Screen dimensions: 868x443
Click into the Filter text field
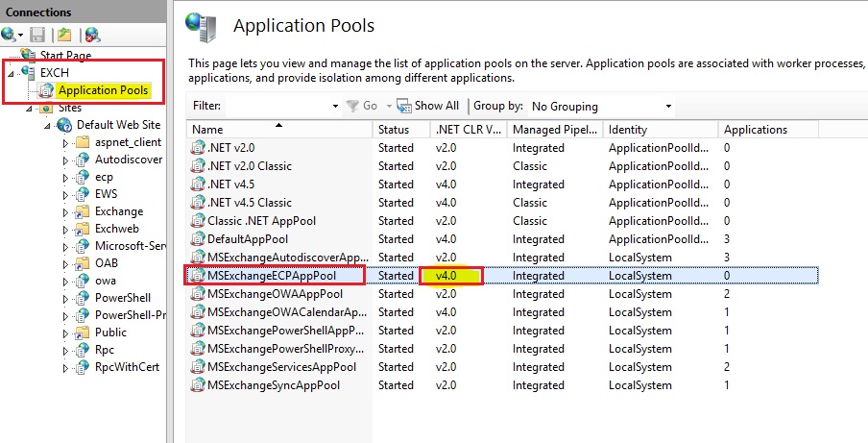click(277, 105)
